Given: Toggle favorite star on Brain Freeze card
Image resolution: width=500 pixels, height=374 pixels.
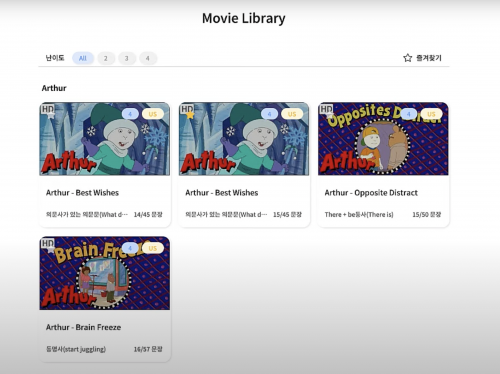Looking at the screenshot, I should tap(51, 250).
